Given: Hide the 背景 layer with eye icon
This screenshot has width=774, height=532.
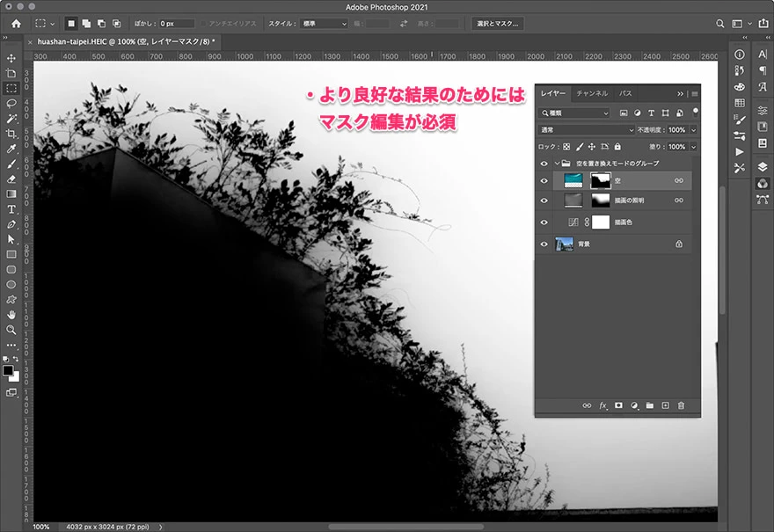Looking at the screenshot, I should [544, 244].
